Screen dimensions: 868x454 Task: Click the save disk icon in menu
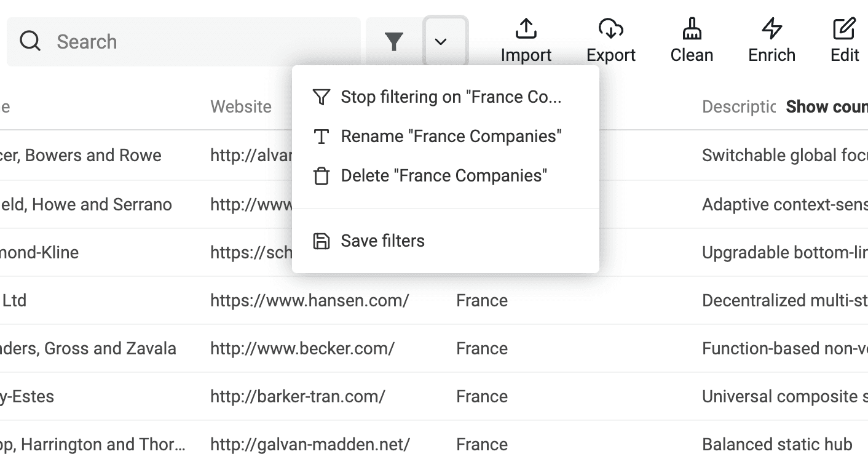(321, 241)
